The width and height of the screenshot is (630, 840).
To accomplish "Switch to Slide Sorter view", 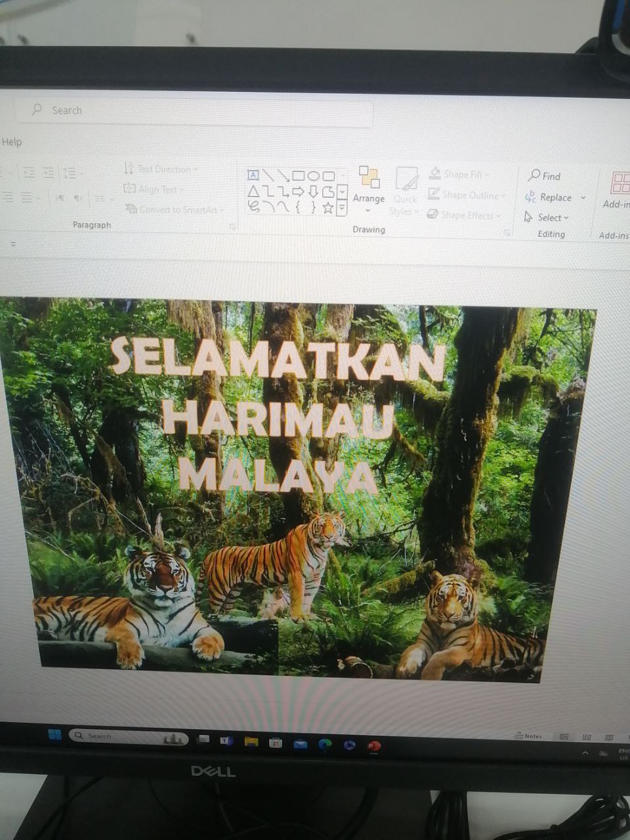I will click(587, 738).
